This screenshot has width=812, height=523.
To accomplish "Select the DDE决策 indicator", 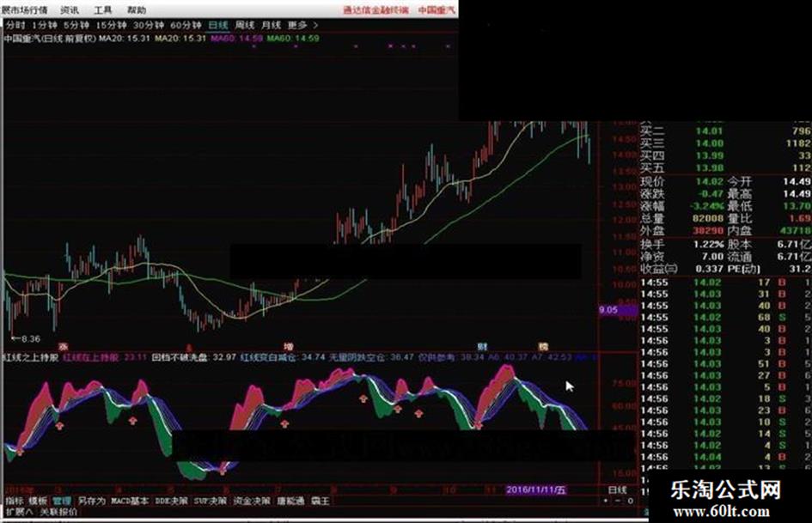I will [171, 501].
